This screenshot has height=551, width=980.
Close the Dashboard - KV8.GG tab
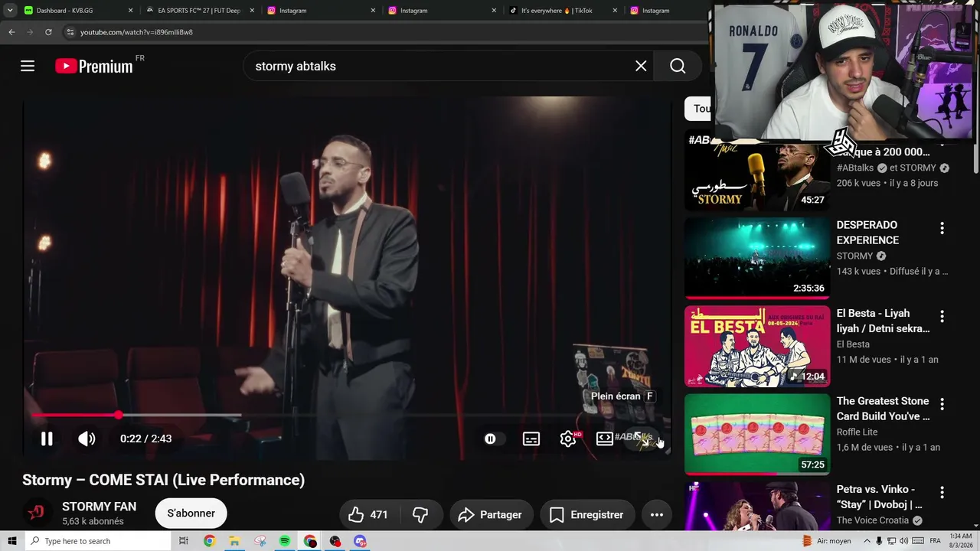pyautogui.click(x=130, y=11)
